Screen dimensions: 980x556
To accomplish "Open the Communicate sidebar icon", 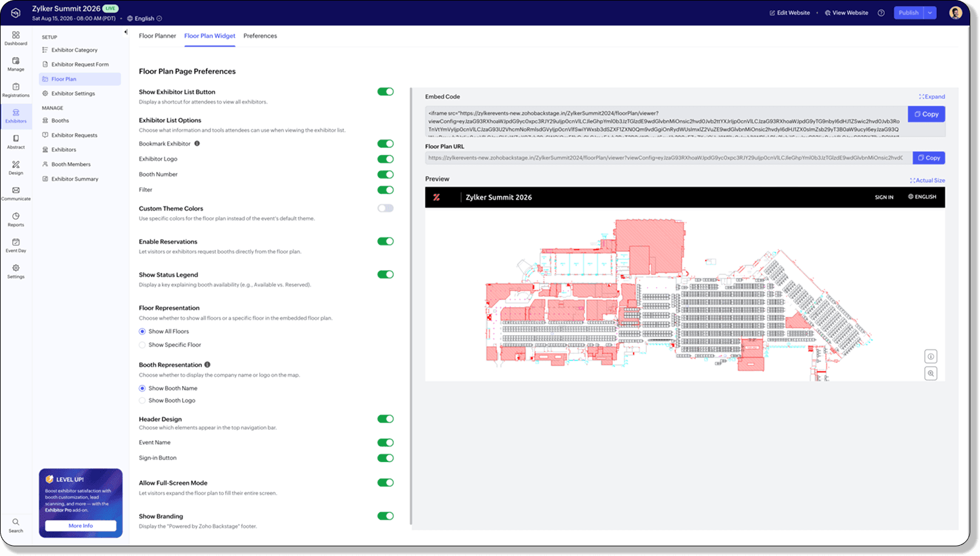I will point(16,194).
